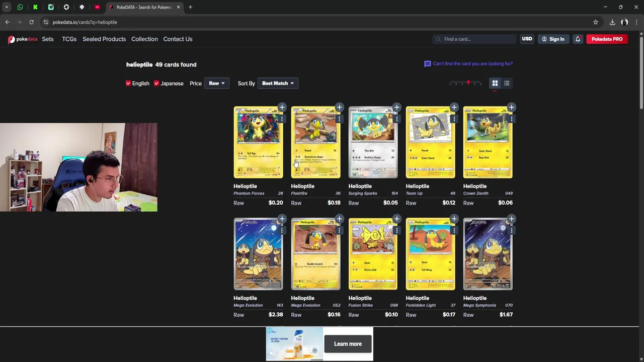Open the Flashfire Helioptile card image
Viewport: 644px width, 362px height.
click(315, 142)
